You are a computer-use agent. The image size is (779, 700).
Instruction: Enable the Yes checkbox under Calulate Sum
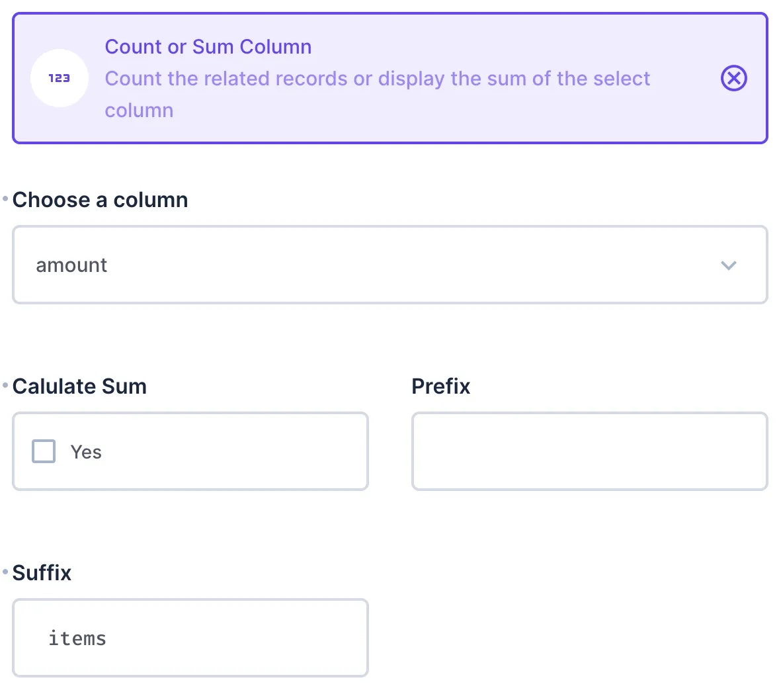[43, 451]
